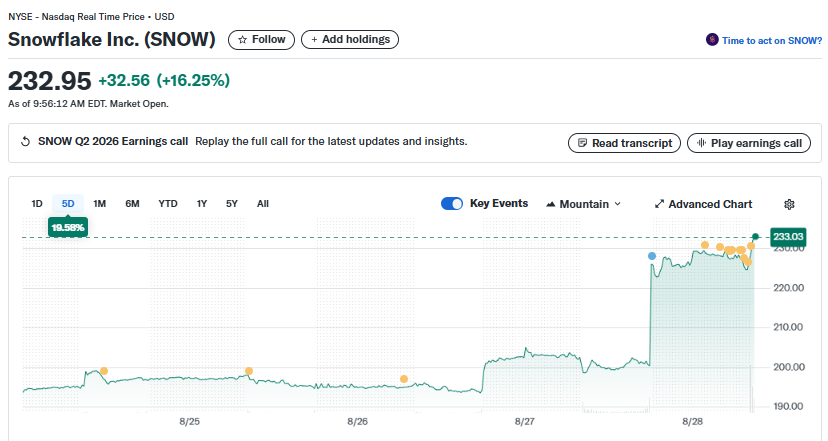Click the Snowflake Inc. (SNOW) heading
The image size is (828, 441).
click(112, 40)
